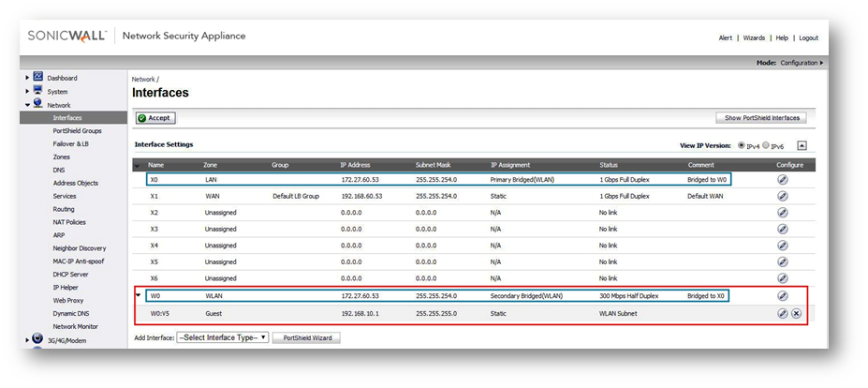Click the IP Assignment column header
868x388 pixels.
(509, 165)
